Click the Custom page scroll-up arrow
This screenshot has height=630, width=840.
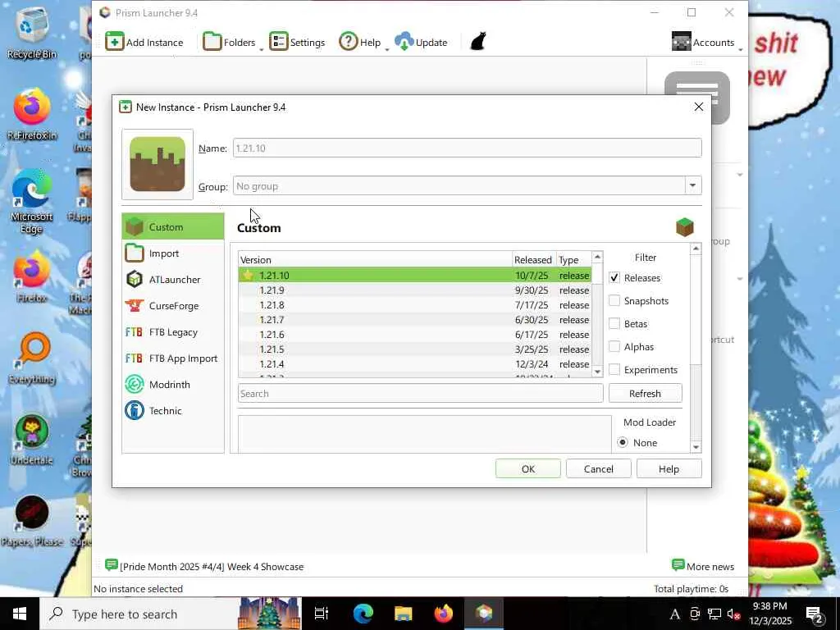tap(696, 249)
